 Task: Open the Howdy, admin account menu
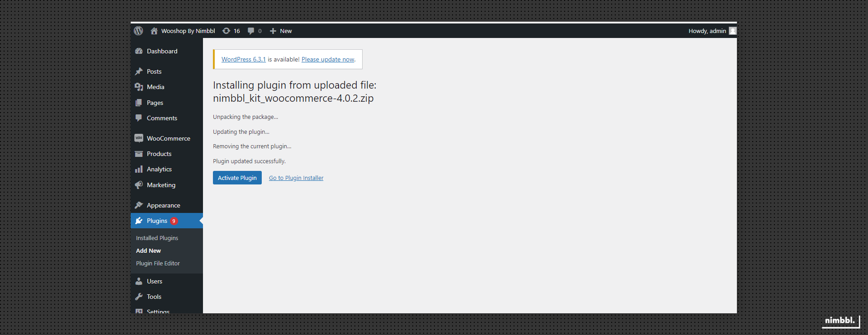712,31
